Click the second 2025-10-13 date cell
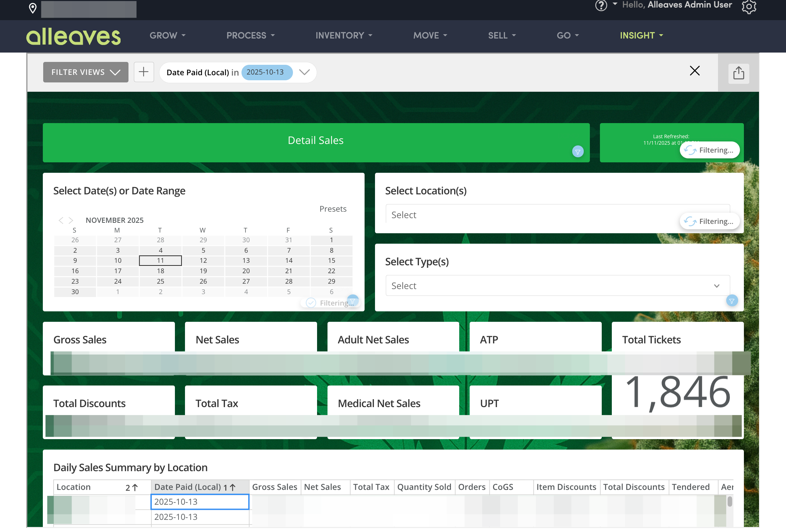786x532 pixels. (200, 517)
